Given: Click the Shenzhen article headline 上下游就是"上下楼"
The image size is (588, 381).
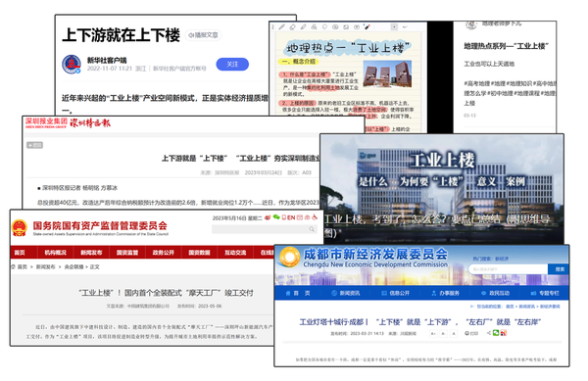Looking at the screenshot, I should [x=240, y=159].
